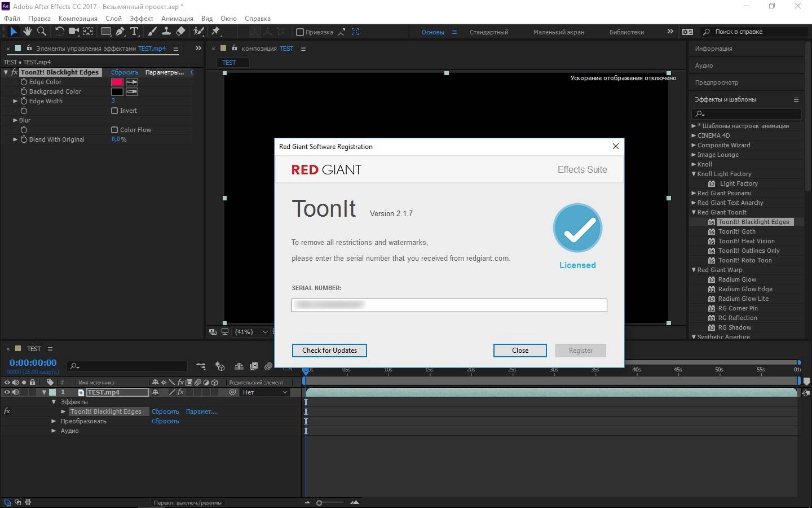Click the Close button in registration dialog
This screenshot has width=812, height=508.
pos(520,351)
